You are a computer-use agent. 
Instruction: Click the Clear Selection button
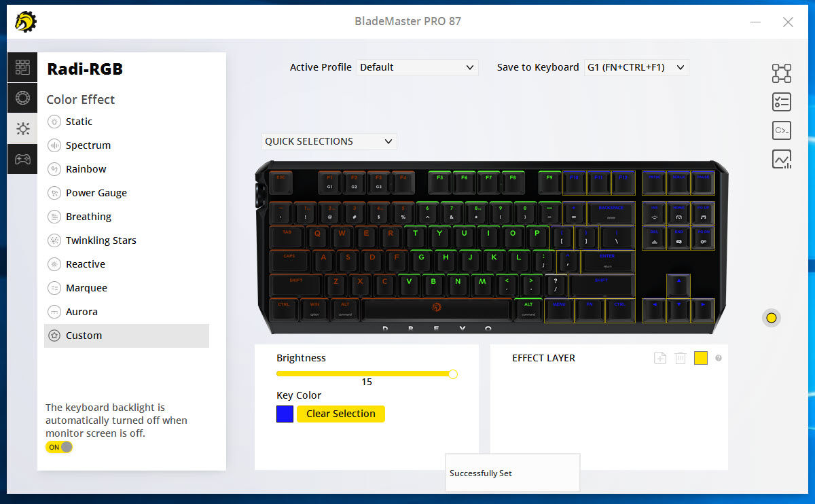341,414
